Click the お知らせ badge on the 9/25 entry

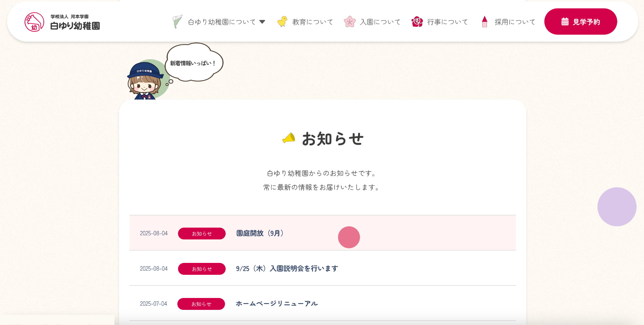[202, 269]
